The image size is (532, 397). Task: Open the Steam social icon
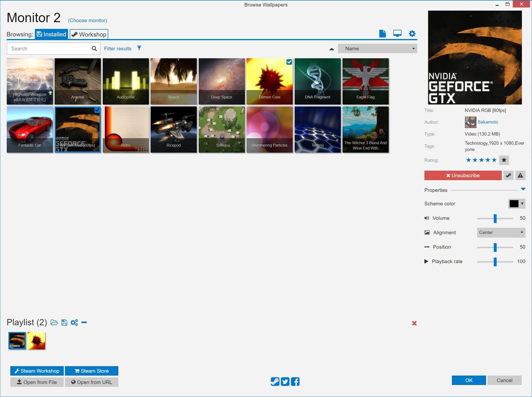pyautogui.click(x=275, y=381)
